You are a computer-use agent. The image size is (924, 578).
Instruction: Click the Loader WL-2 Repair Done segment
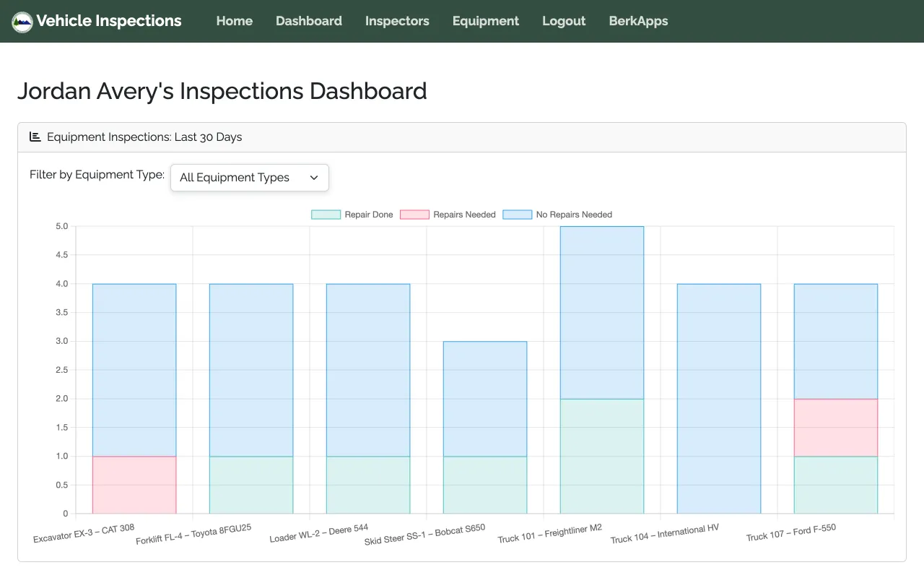(x=368, y=485)
